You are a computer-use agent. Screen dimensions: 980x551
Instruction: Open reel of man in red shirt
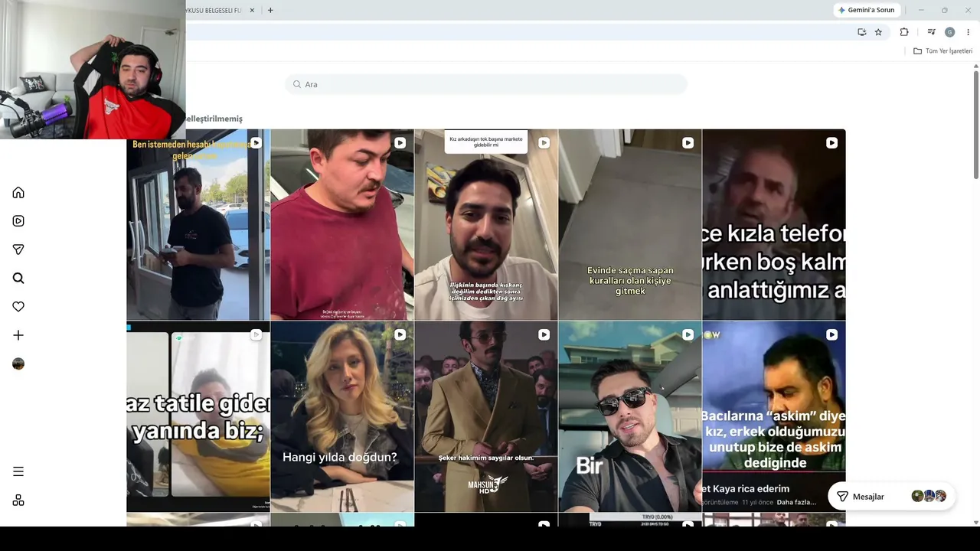pos(342,225)
